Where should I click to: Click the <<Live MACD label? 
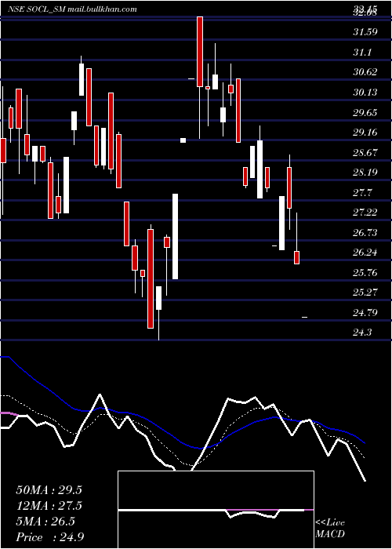tap(330, 529)
